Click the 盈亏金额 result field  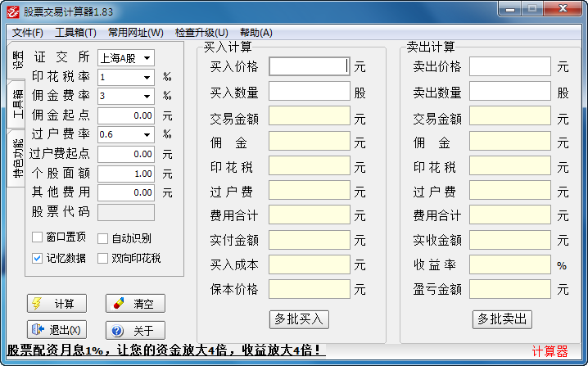coord(510,289)
